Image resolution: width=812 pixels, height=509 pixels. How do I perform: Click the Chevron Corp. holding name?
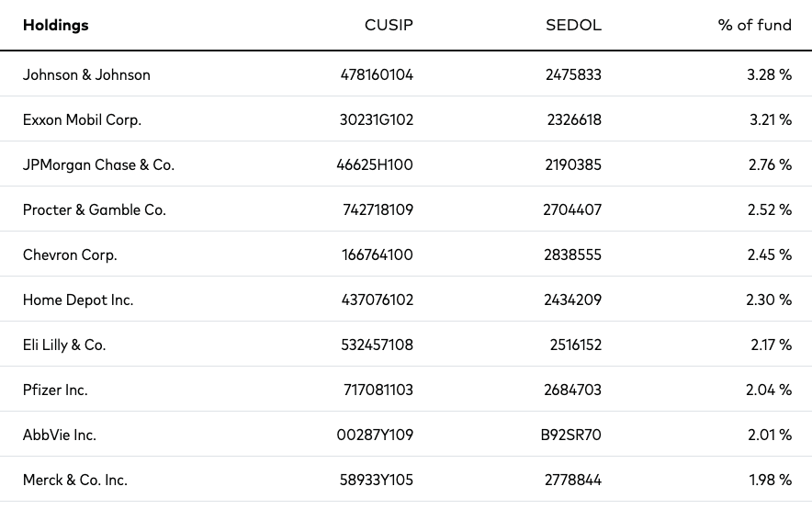[70, 254]
